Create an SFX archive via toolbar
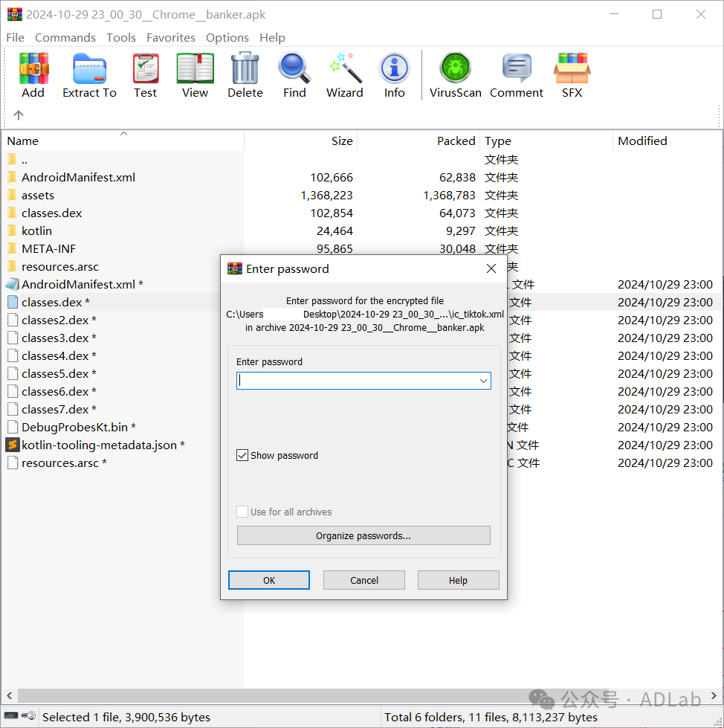 (x=572, y=76)
